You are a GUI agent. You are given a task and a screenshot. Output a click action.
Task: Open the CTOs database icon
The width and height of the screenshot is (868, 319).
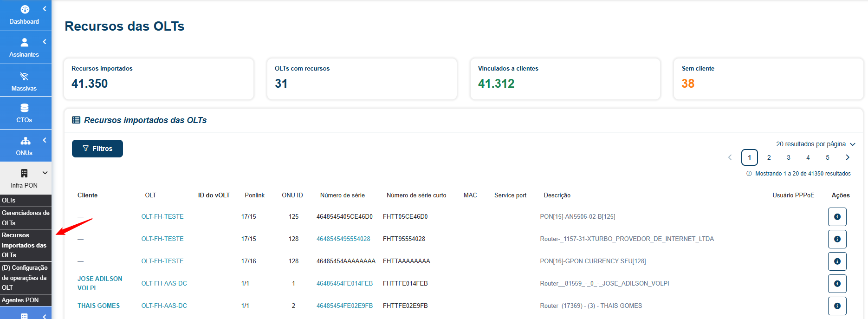pyautogui.click(x=25, y=108)
